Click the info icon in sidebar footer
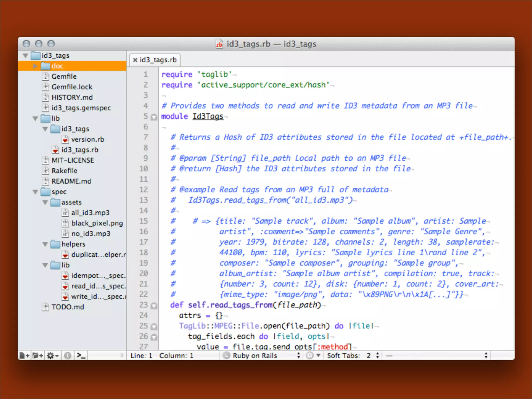 click(x=68, y=355)
